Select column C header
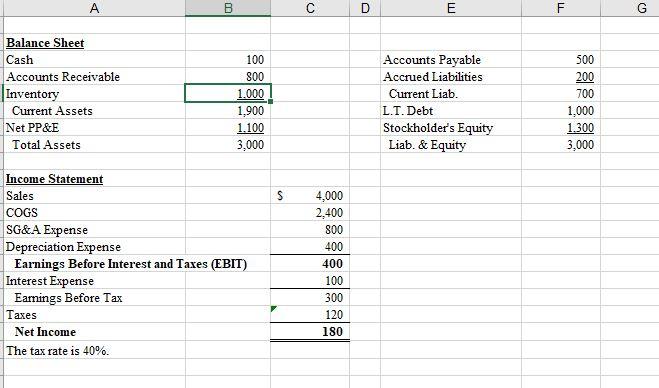Screen dimensions: 659x388 point(310,8)
